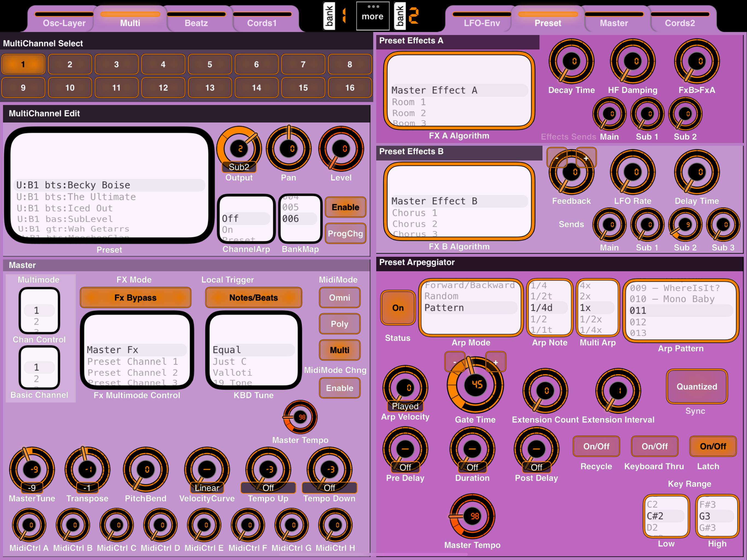
Task: Click the ProgChg button
Action: (x=345, y=234)
